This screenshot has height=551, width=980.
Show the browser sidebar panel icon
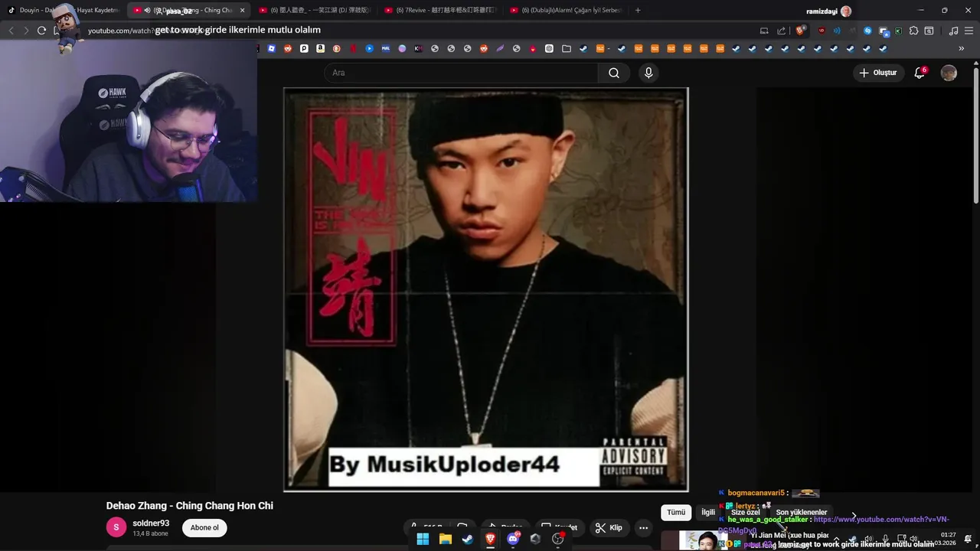click(x=929, y=31)
